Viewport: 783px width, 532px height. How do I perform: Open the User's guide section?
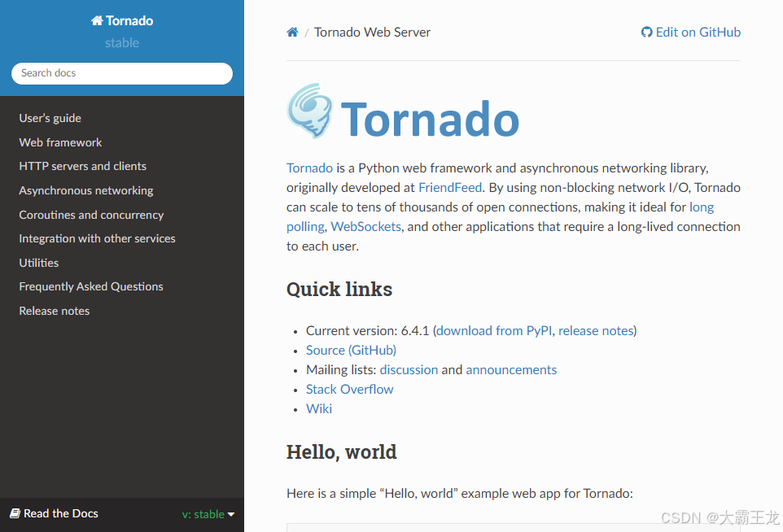pyautogui.click(x=50, y=118)
